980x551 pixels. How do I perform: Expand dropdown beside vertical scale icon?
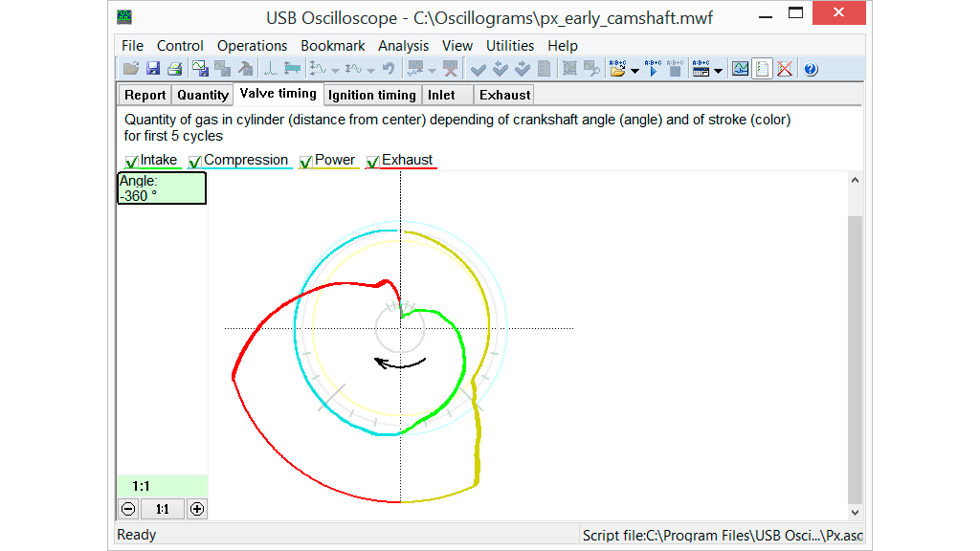tap(335, 71)
